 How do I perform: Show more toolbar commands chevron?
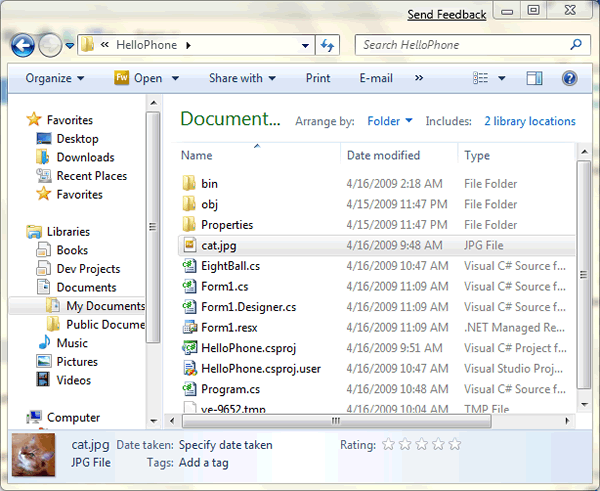pyautogui.click(x=418, y=78)
